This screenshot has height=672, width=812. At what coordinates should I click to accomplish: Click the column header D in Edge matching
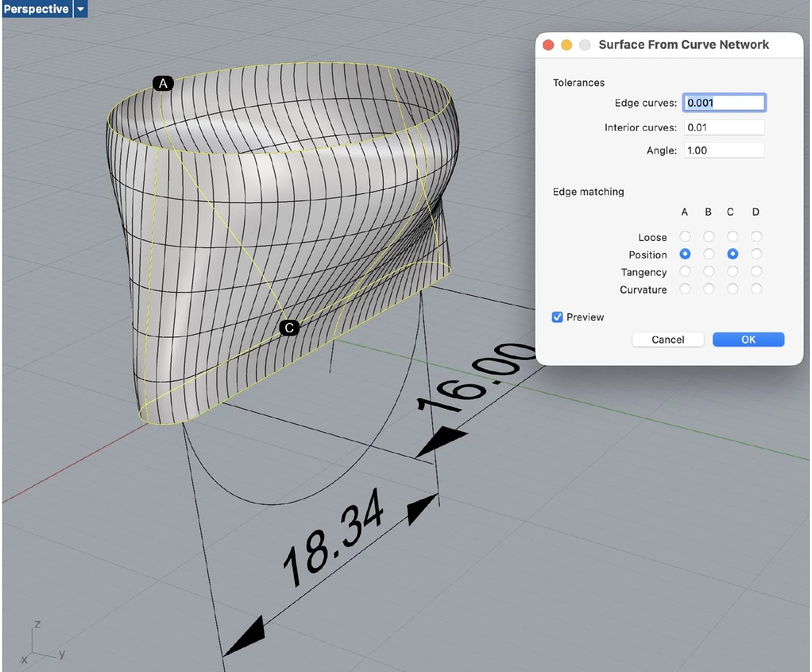pyautogui.click(x=755, y=212)
